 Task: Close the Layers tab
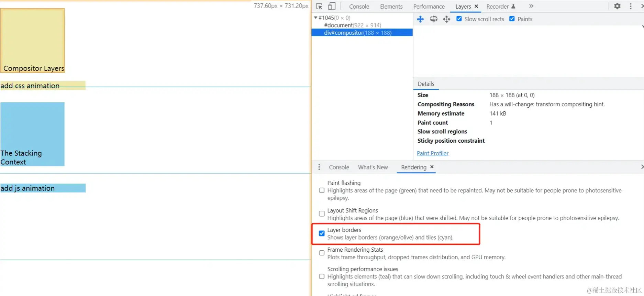coord(476,6)
